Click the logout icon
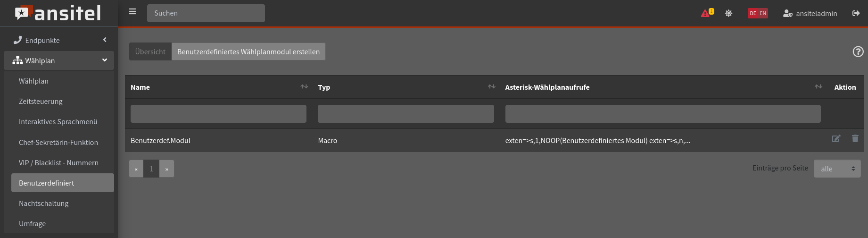The width and height of the screenshot is (868, 238). 856,13
